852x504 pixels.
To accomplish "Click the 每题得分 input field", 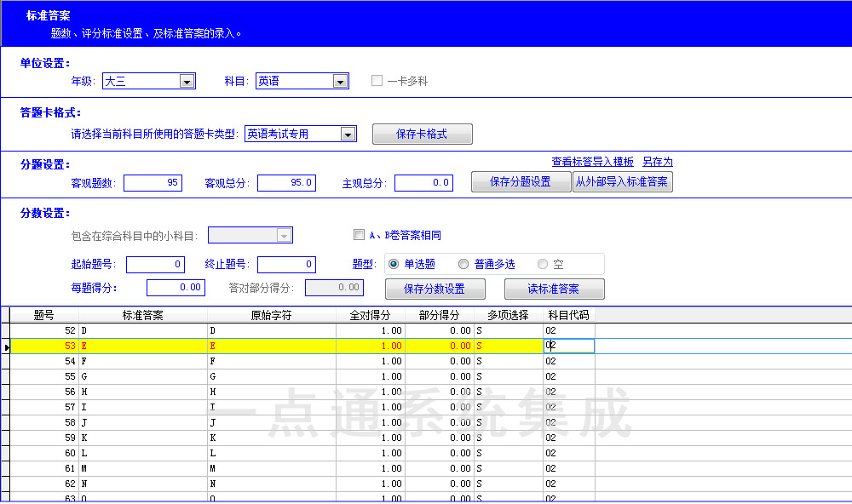I will pos(176,288).
